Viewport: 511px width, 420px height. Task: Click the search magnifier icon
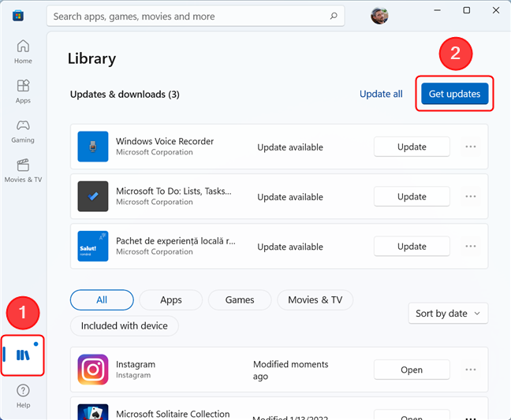click(x=334, y=16)
